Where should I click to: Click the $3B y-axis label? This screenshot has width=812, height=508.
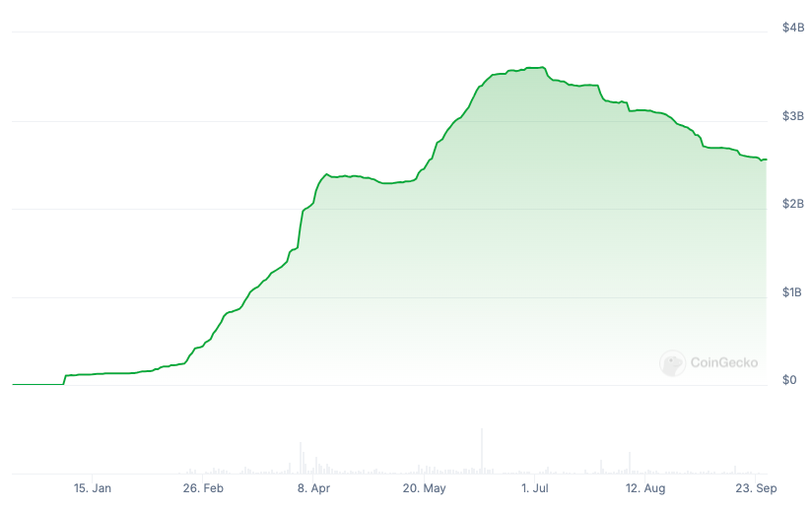793,116
